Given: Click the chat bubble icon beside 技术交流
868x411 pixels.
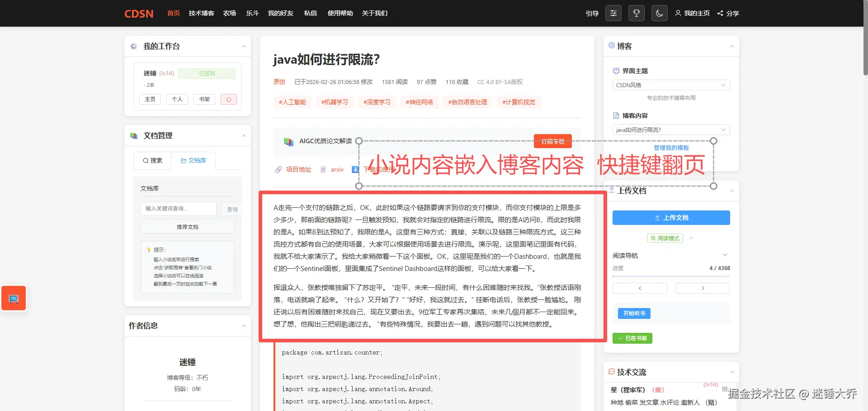Looking at the screenshot, I should tap(612, 372).
